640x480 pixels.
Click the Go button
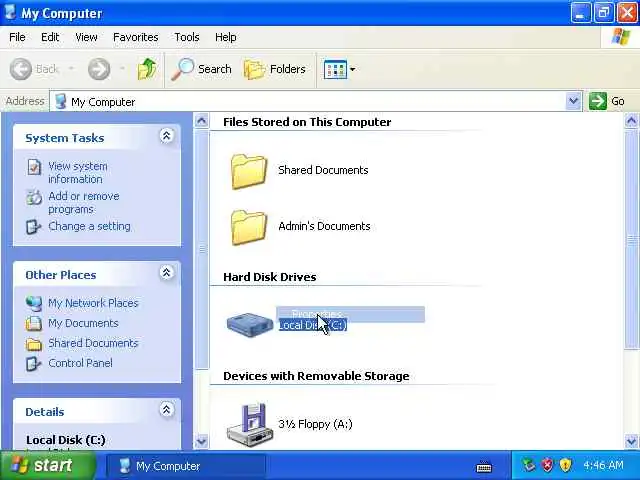pyautogui.click(x=607, y=101)
